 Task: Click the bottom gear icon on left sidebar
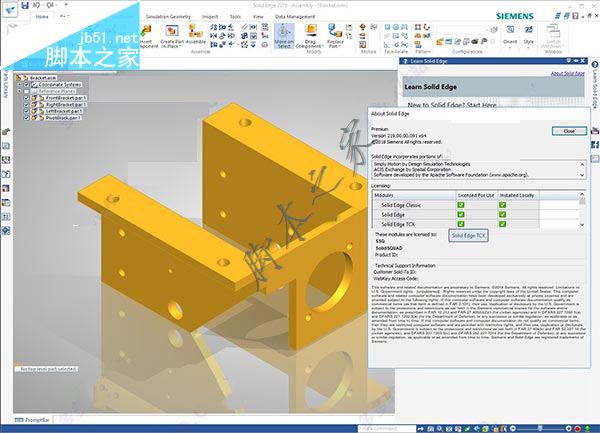tap(6, 231)
